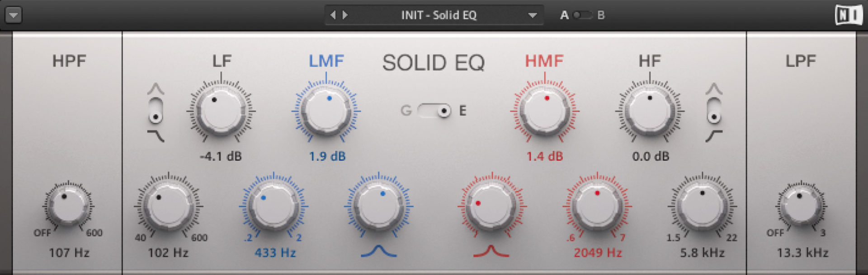This screenshot has width=868, height=275.
Task: Click the 2049 Hz HMF frequency value
Action: [x=598, y=252]
